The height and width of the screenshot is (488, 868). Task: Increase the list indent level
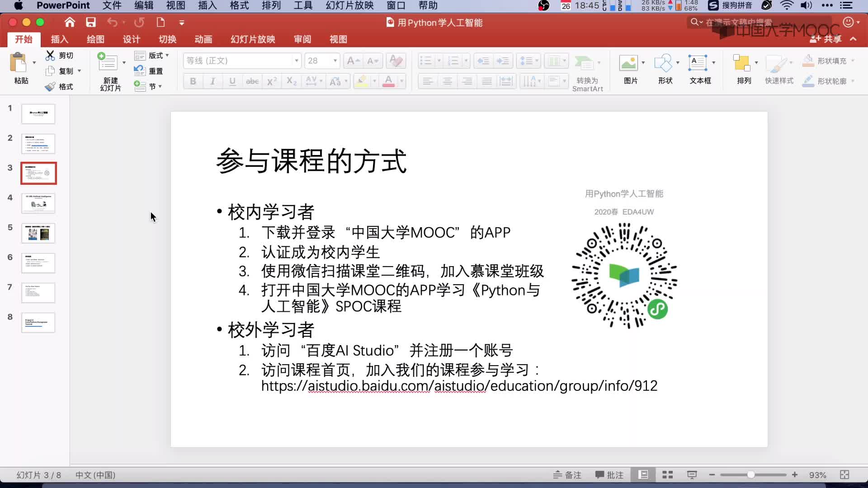(x=503, y=61)
